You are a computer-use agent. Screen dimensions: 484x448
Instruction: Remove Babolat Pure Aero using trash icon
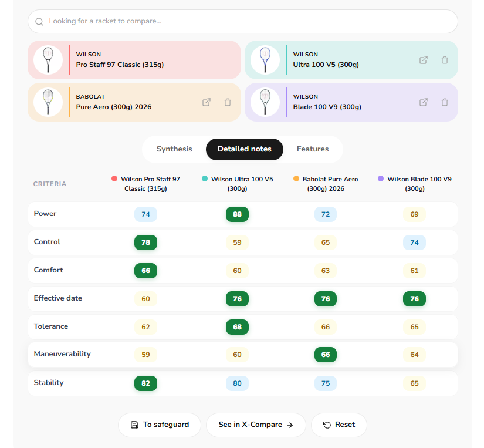click(228, 102)
